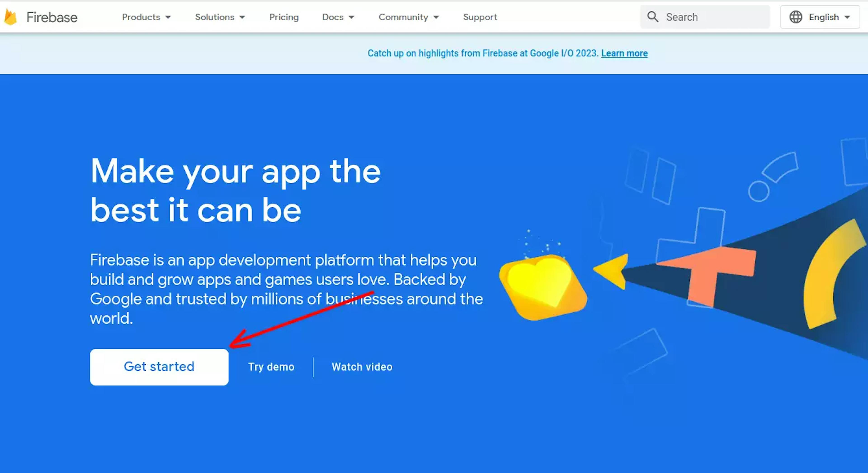
Task: Click the yellow arrowhead in the hero graphic
Action: click(x=612, y=271)
